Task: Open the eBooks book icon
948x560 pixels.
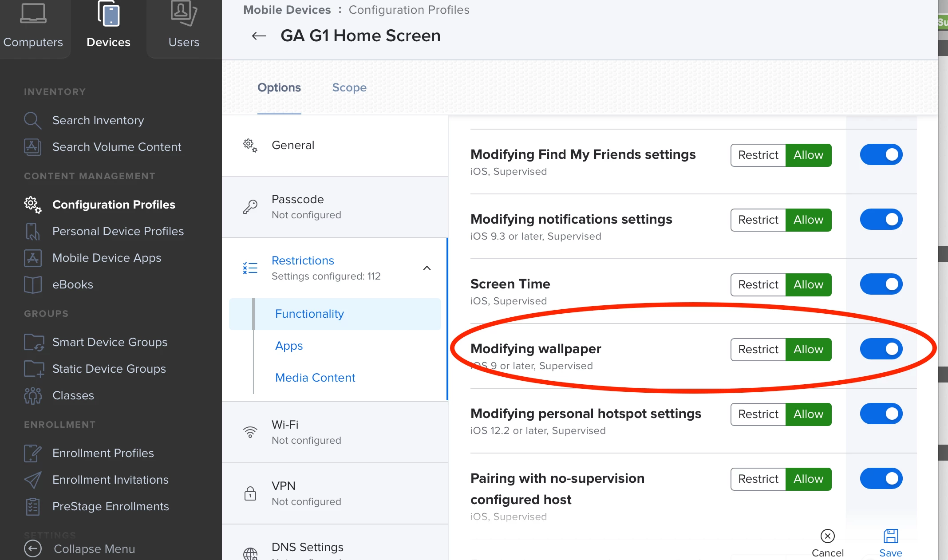Action: point(32,284)
